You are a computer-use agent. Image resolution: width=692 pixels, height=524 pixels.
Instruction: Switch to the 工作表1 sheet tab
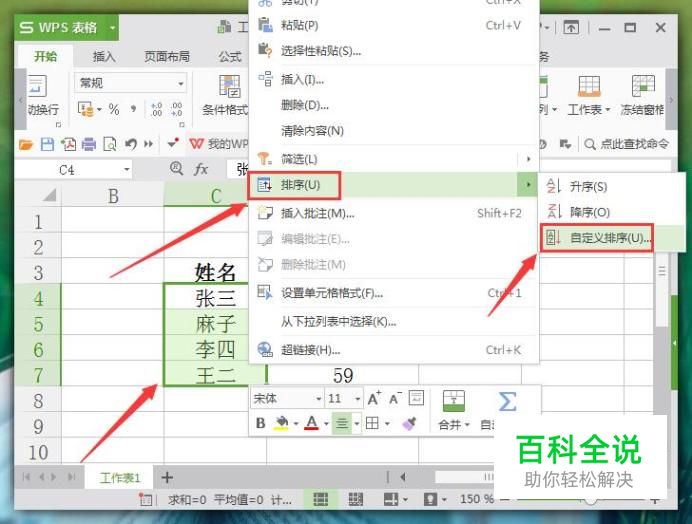click(120, 478)
